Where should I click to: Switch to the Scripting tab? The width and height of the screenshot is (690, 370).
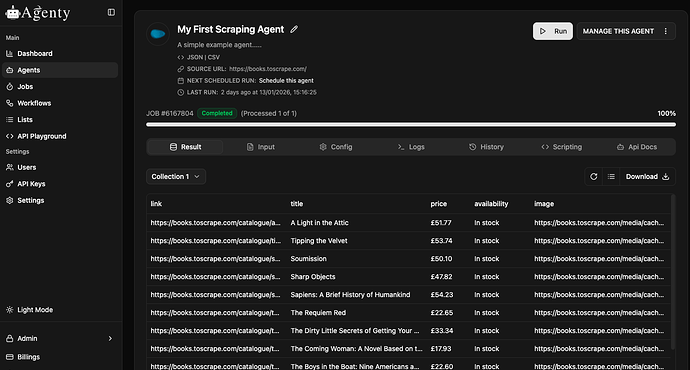562,147
